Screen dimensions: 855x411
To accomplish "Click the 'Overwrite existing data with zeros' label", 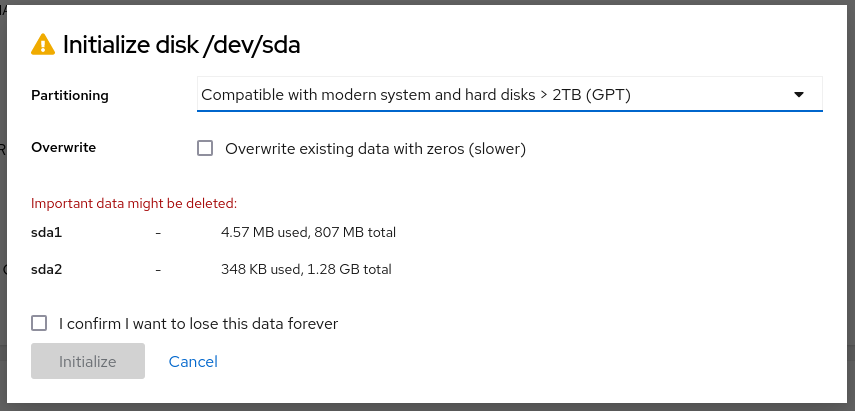I will tap(375, 149).
